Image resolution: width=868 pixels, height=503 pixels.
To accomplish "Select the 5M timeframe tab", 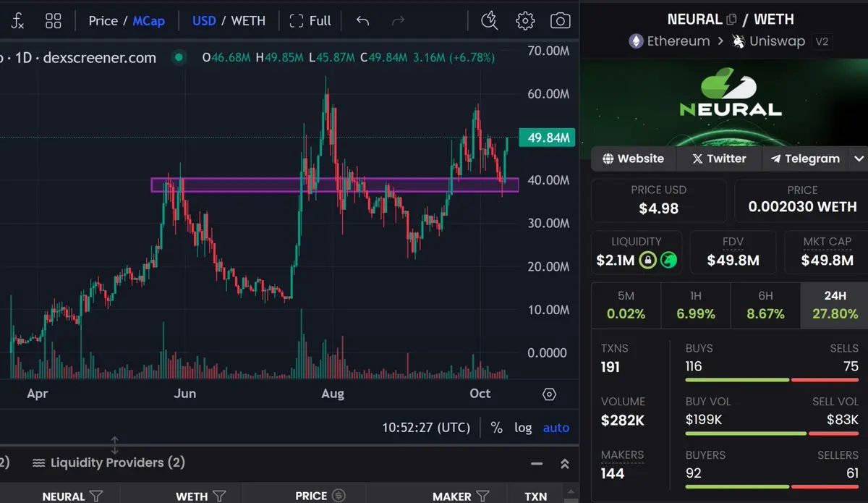I will (626, 305).
